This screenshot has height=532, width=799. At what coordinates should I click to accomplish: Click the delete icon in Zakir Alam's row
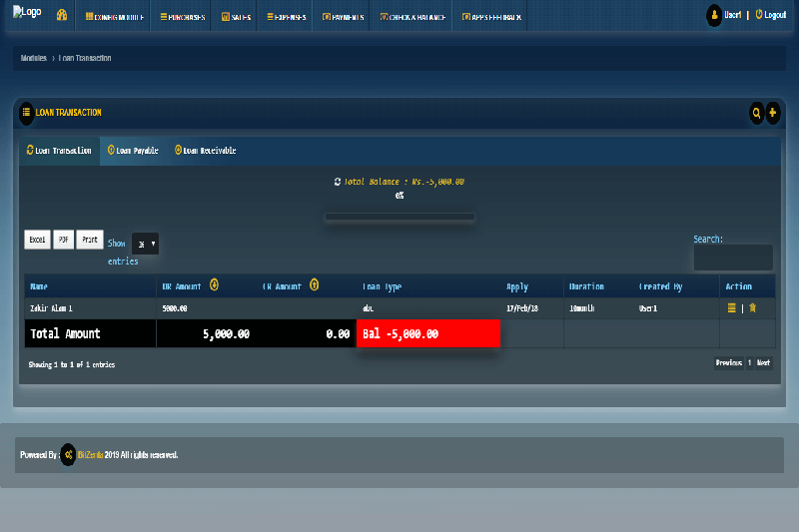point(752,308)
